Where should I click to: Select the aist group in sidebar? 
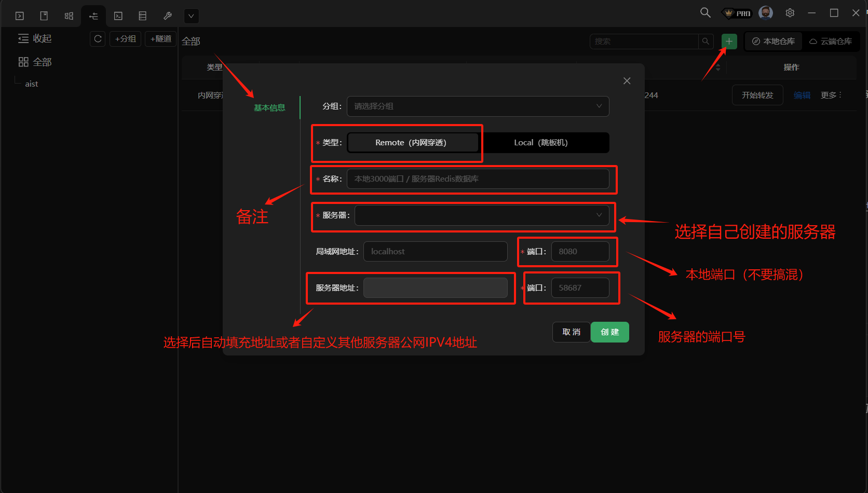[32, 84]
